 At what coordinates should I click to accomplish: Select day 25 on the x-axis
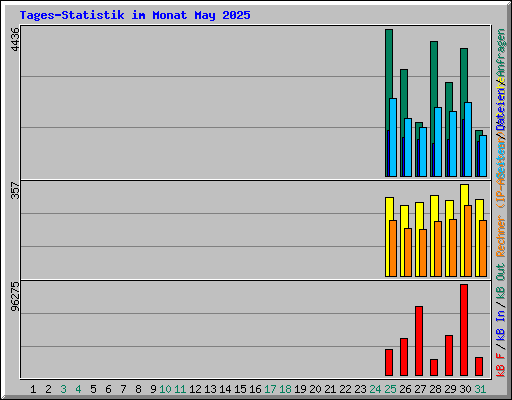click(x=390, y=389)
